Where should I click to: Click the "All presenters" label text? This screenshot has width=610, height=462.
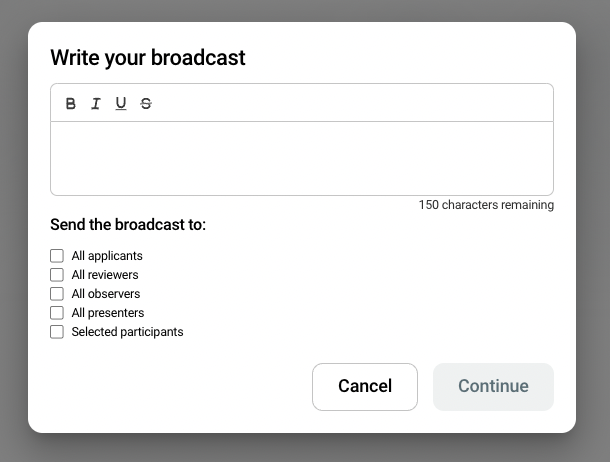pos(108,313)
